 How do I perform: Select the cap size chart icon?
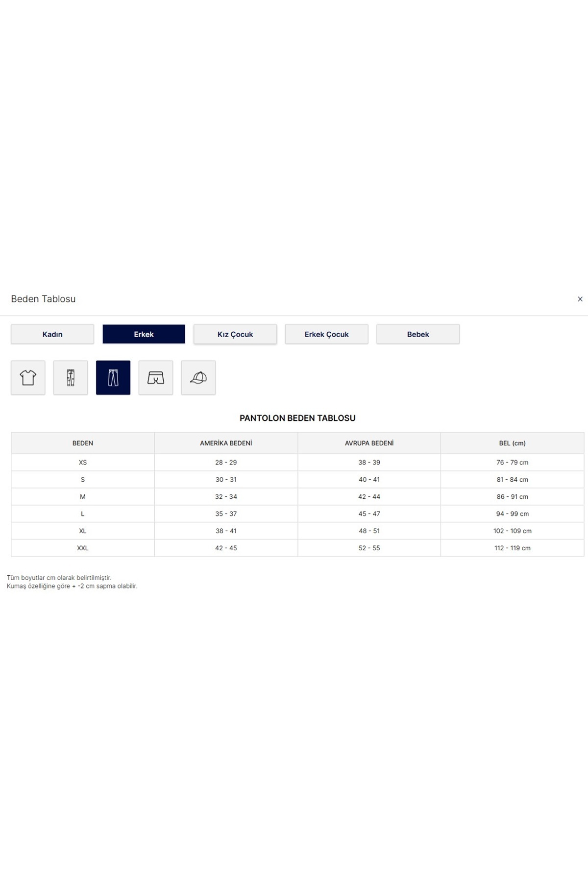click(x=198, y=378)
